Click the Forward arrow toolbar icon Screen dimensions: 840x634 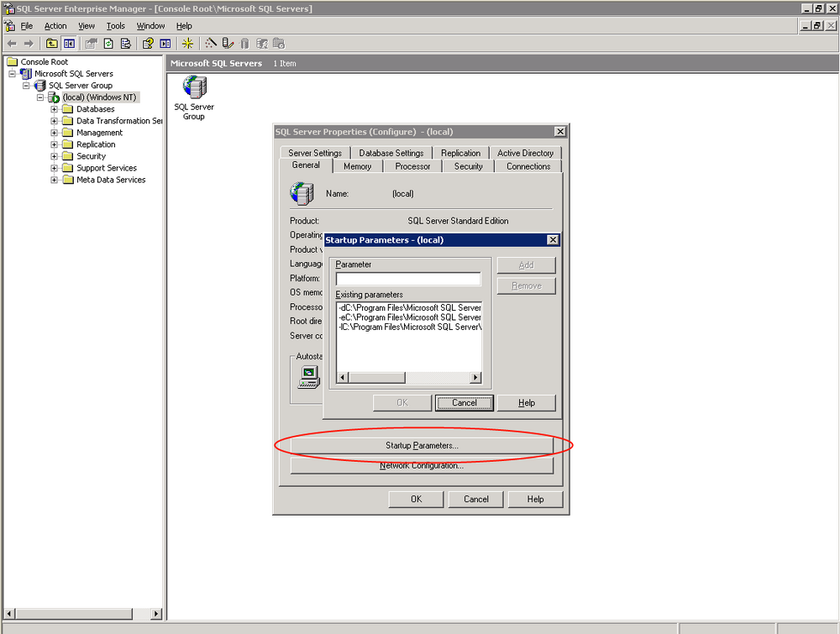point(29,44)
